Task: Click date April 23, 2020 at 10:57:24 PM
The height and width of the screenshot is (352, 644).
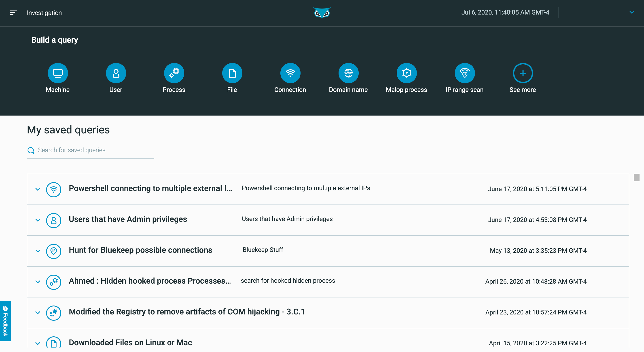Action: tap(536, 312)
